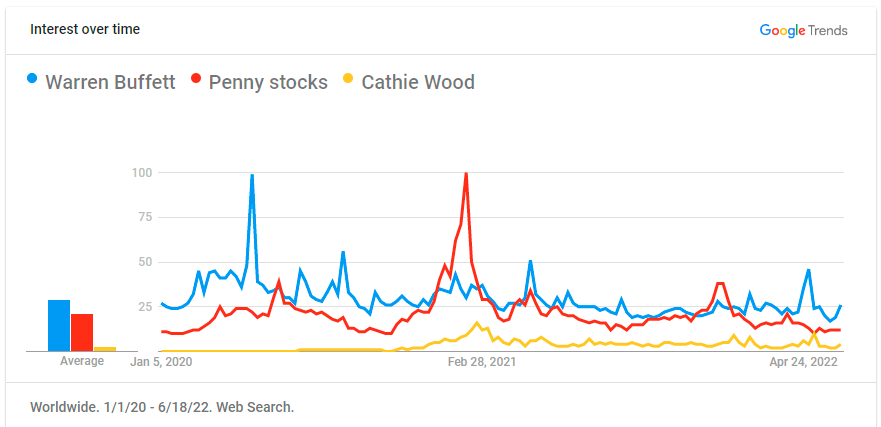881x427 pixels.
Task: Click the blue Warren Buffett legend dot
Action: [32, 79]
